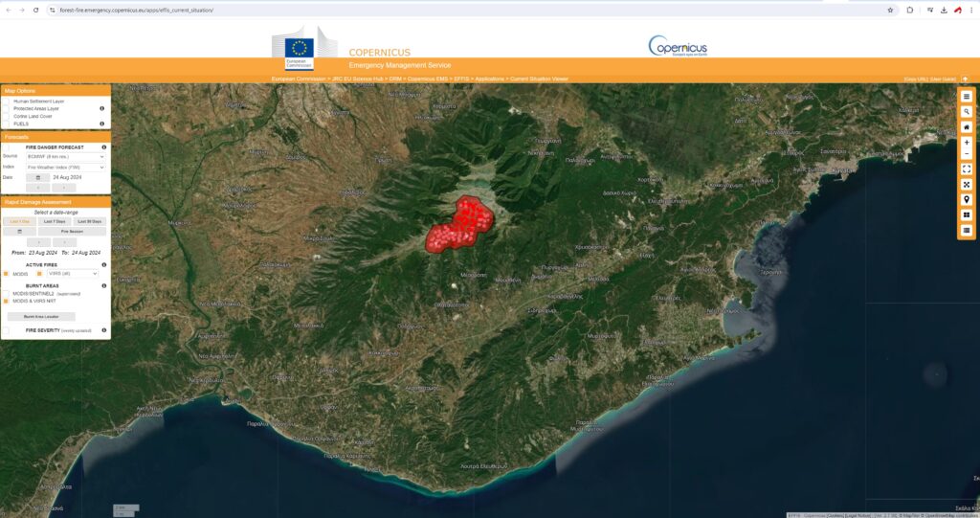Viewport: 980px width, 518px height.
Task: Enable Human Settlement Layer checkbox
Action: pyautogui.click(x=6, y=101)
